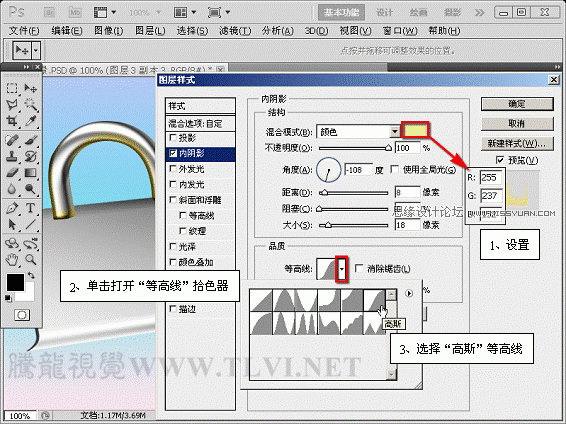Click the 角度 angle input field

(358, 170)
